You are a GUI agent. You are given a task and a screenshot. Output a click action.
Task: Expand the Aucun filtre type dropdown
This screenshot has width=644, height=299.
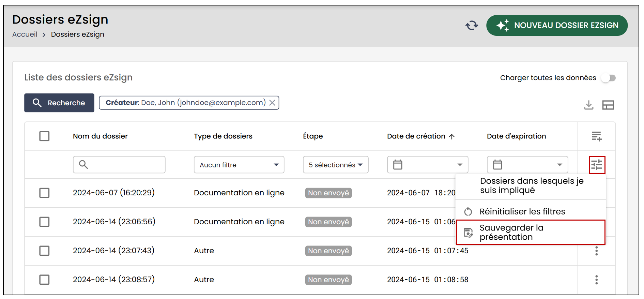239,165
